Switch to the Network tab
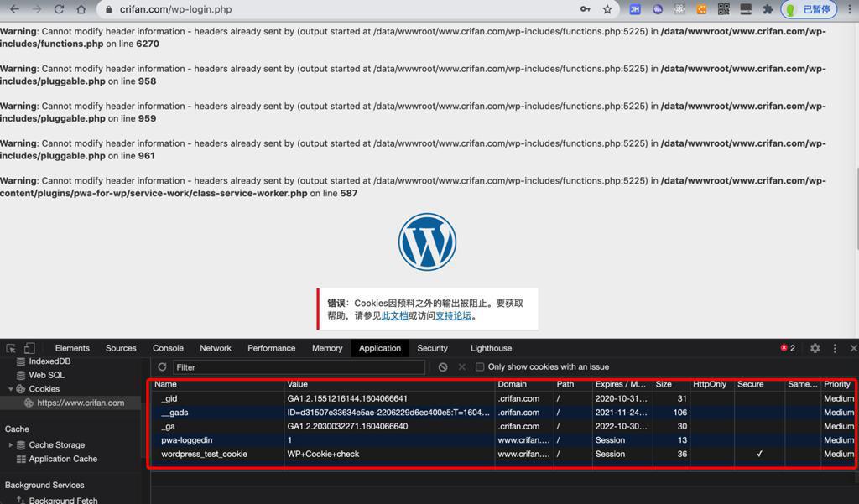859x504 pixels. (x=216, y=348)
